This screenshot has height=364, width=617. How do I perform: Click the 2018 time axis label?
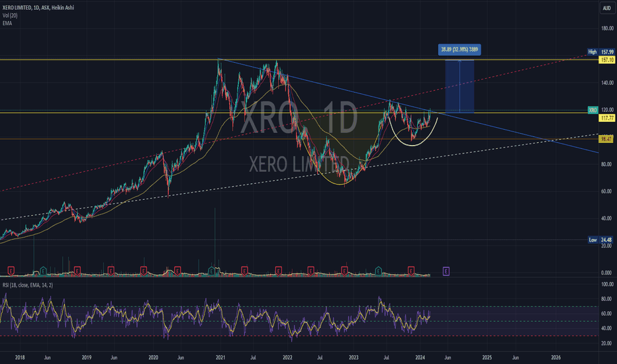click(20, 357)
